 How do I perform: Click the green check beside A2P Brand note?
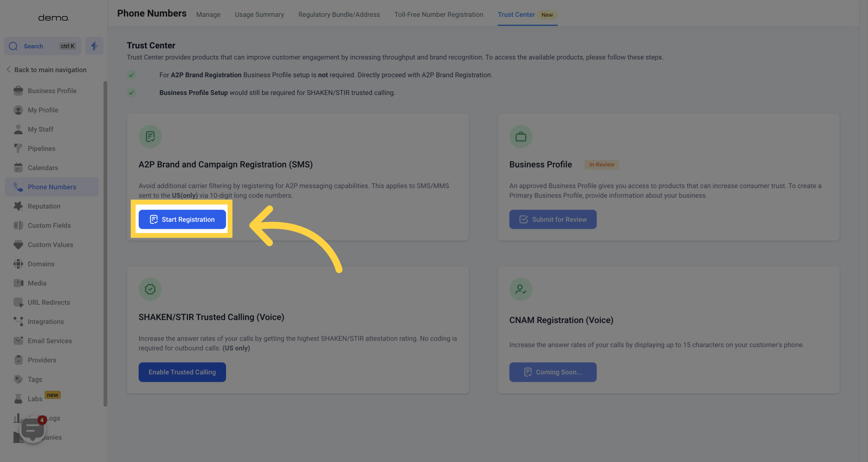[x=132, y=75]
